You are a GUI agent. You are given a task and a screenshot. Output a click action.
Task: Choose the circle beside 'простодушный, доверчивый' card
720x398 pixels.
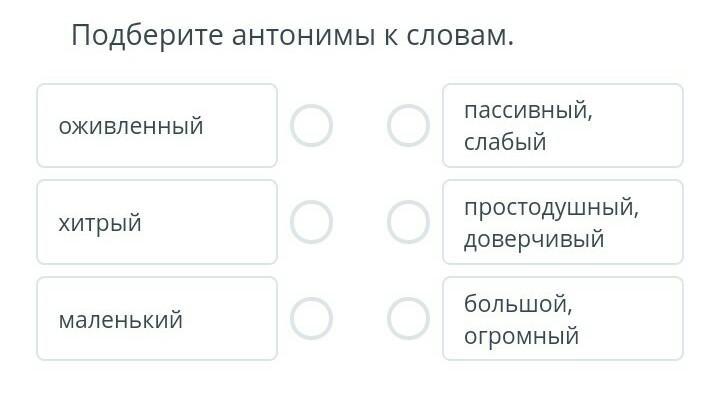tap(408, 222)
